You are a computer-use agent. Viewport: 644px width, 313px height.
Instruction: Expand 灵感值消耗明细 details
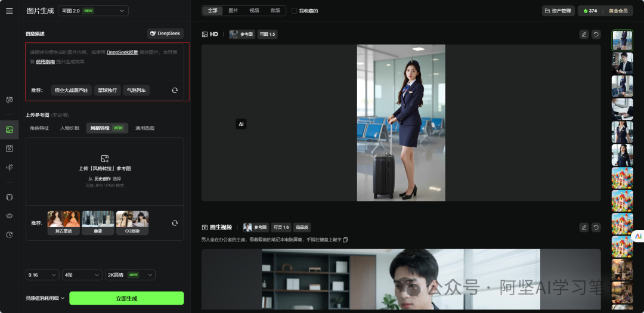tap(45, 298)
